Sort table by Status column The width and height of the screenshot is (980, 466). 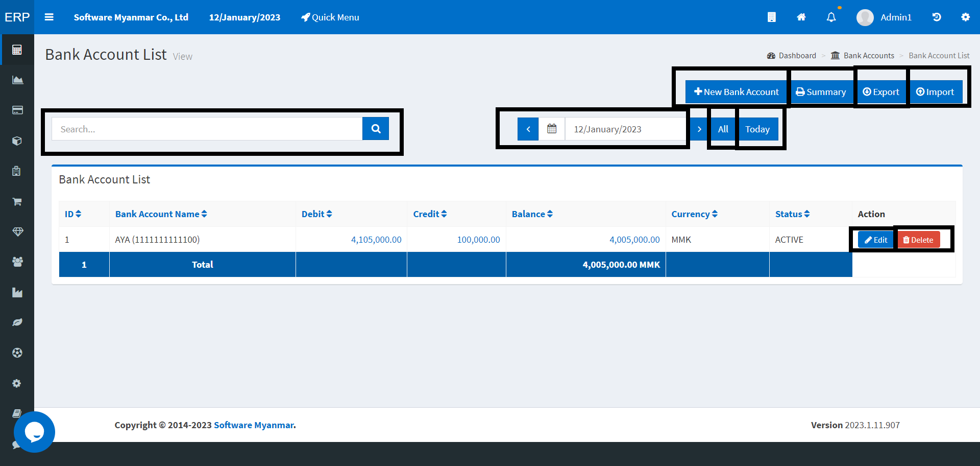point(793,214)
